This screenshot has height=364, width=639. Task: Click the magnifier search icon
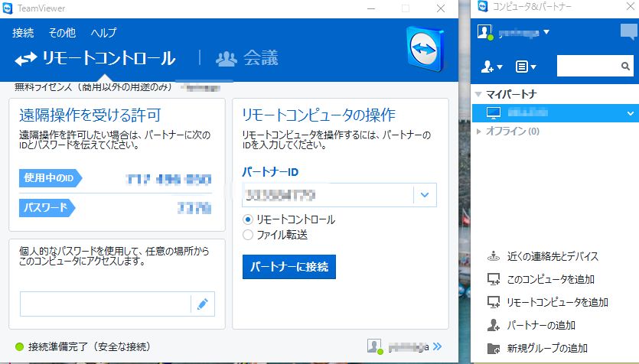625,66
